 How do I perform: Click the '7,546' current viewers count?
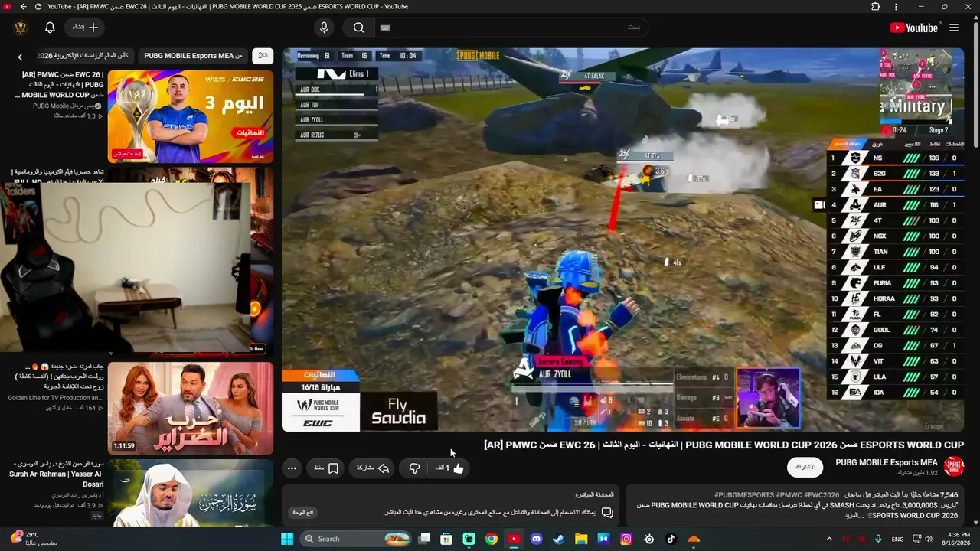coord(949,495)
